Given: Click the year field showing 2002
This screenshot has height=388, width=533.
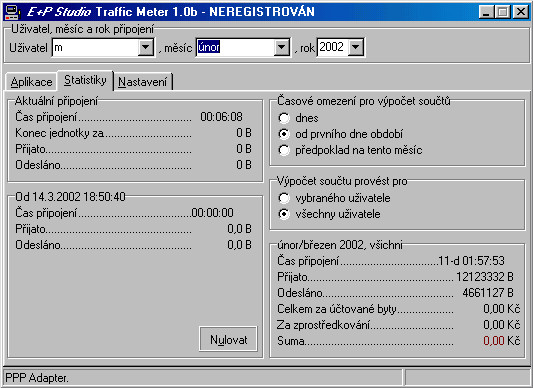Looking at the screenshot, I should [x=333, y=47].
